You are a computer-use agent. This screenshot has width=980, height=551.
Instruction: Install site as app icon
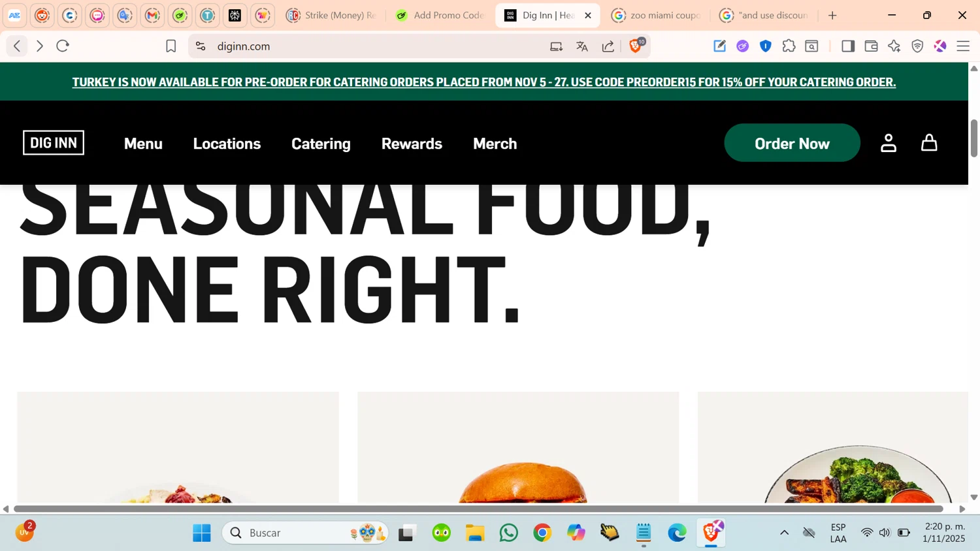[x=557, y=46]
